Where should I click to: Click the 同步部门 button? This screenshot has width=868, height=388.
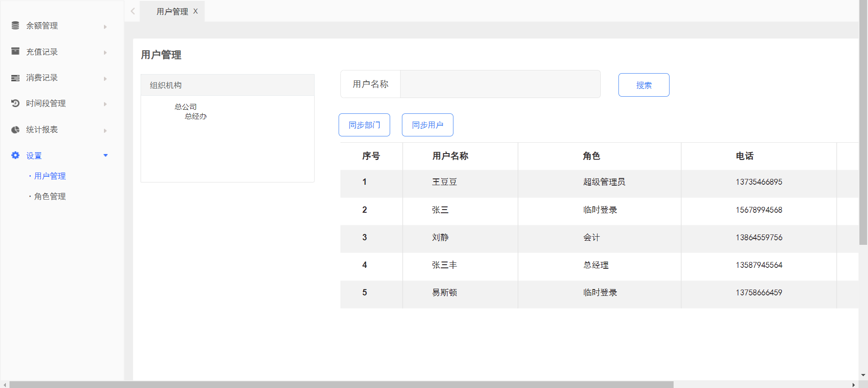[364, 125]
